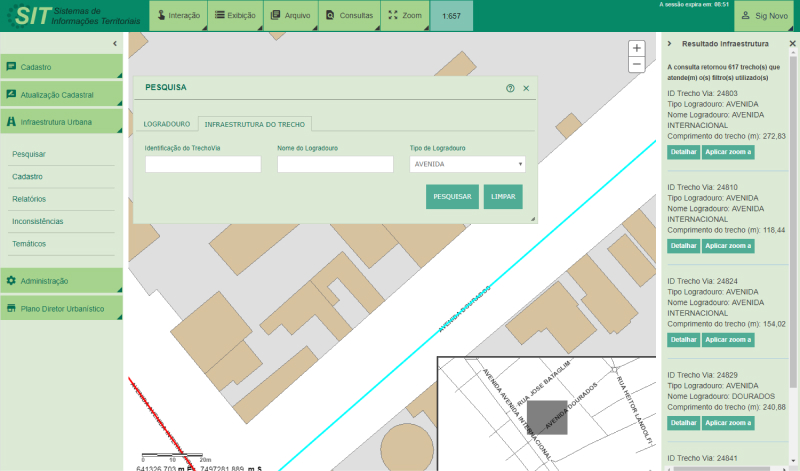
Task: Open the Sig Novo user menu
Action: pyautogui.click(x=766, y=16)
